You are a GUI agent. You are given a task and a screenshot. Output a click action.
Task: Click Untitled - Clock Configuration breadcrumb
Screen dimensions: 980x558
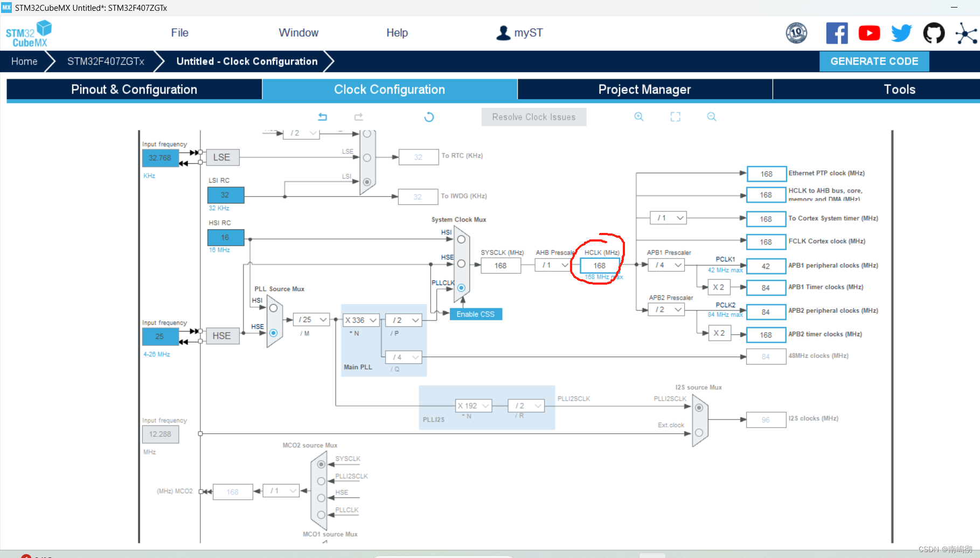(x=247, y=61)
